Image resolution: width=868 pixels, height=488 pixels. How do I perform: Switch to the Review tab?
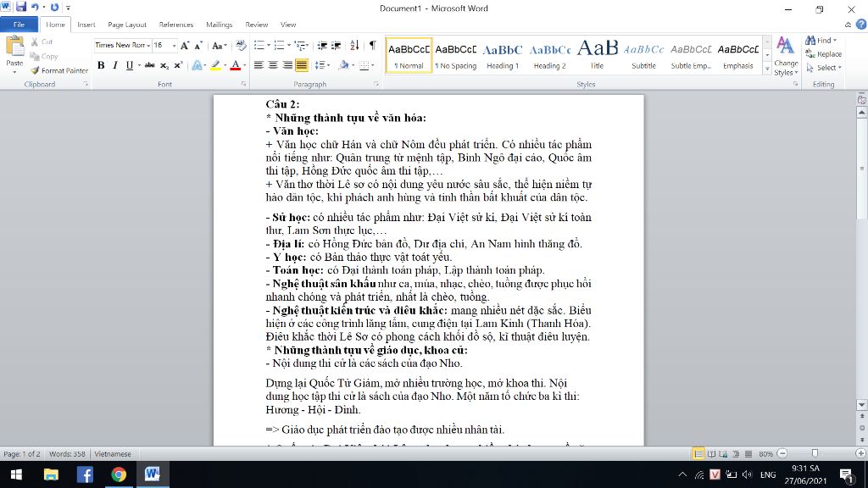256,25
